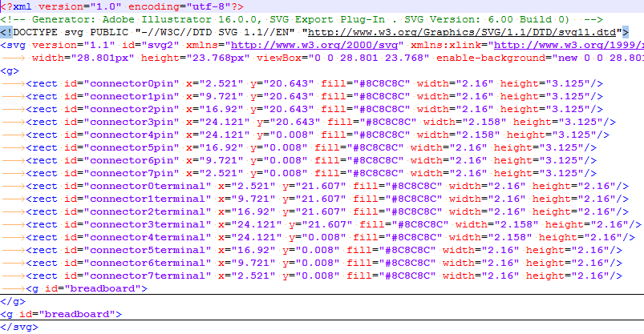The width and height of the screenshot is (644, 334).
Task: Click y="20.643" in the connector1pin row
Action: [282, 96]
